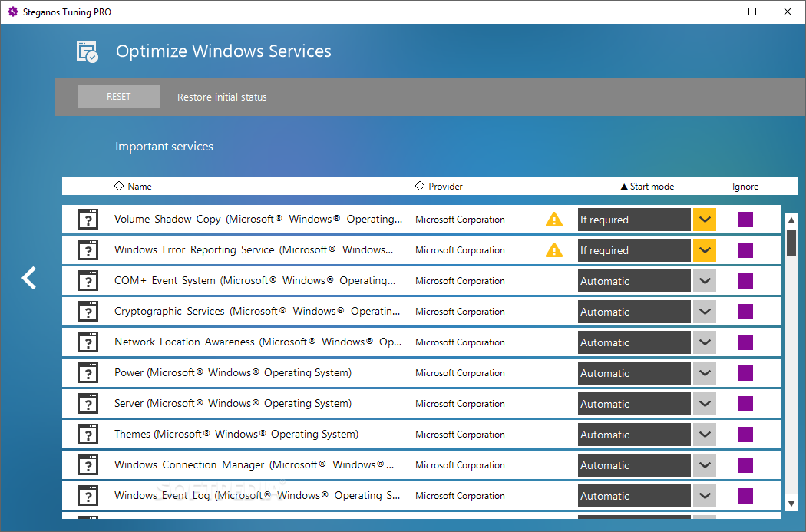This screenshot has height=532, width=806.
Task: Click Microsoft Corporation provider in Power row
Action: click(x=460, y=373)
